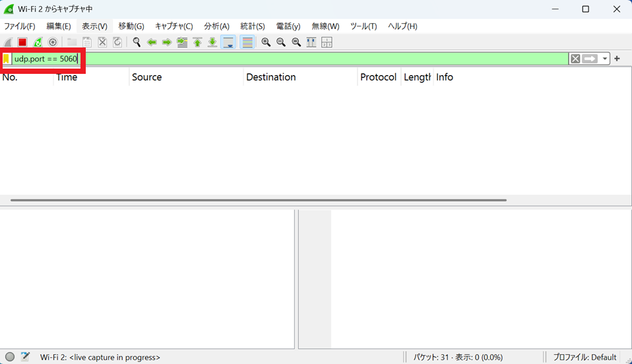This screenshot has width=632, height=364.
Task: Open capture options gear icon
Action: point(53,42)
